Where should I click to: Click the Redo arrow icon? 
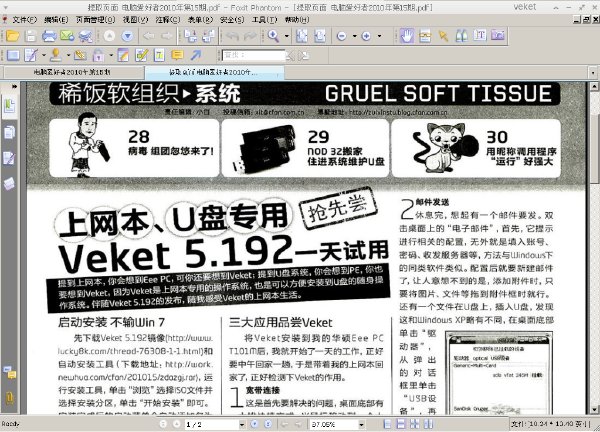coord(250,36)
